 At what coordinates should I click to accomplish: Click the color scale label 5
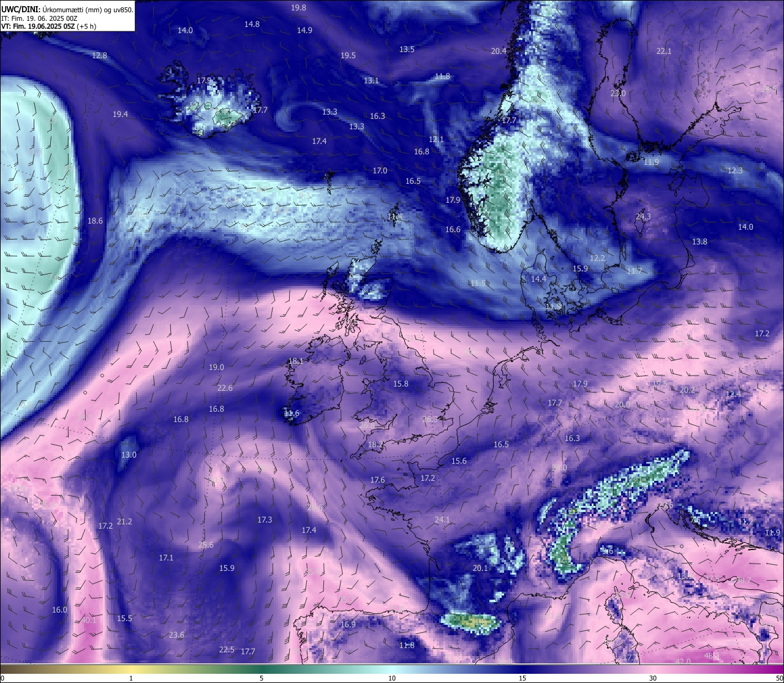pos(262,678)
